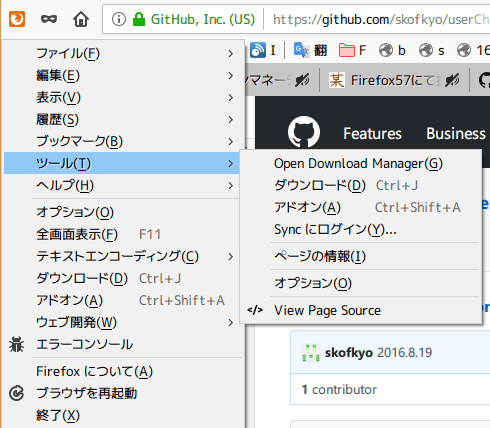Click the browser restart icon
The image size is (490, 428).
[x=16, y=393]
